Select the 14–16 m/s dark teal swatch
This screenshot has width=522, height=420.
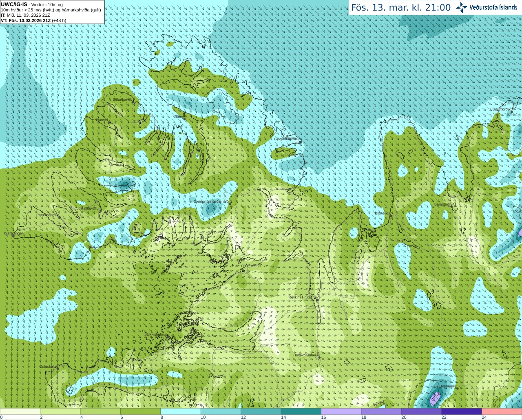click(301, 411)
